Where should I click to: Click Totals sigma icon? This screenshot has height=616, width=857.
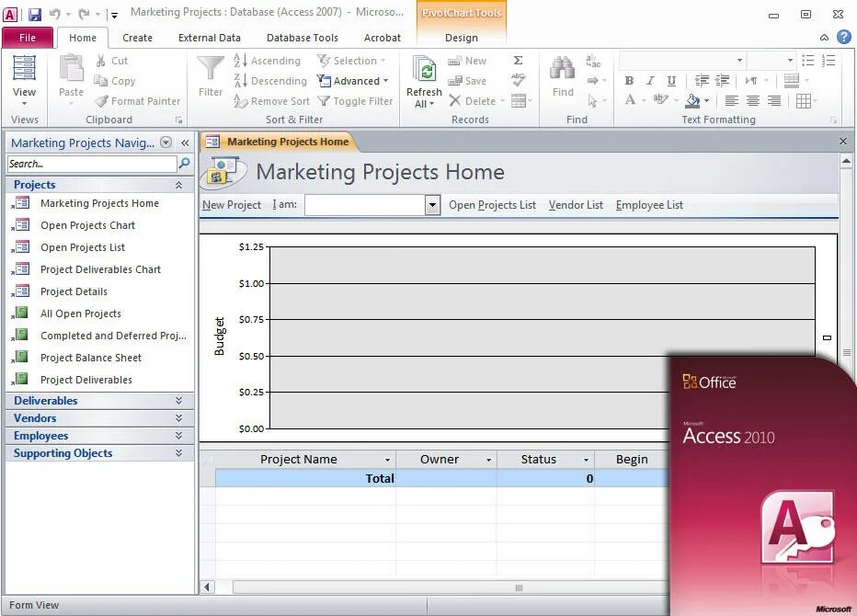coord(518,60)
